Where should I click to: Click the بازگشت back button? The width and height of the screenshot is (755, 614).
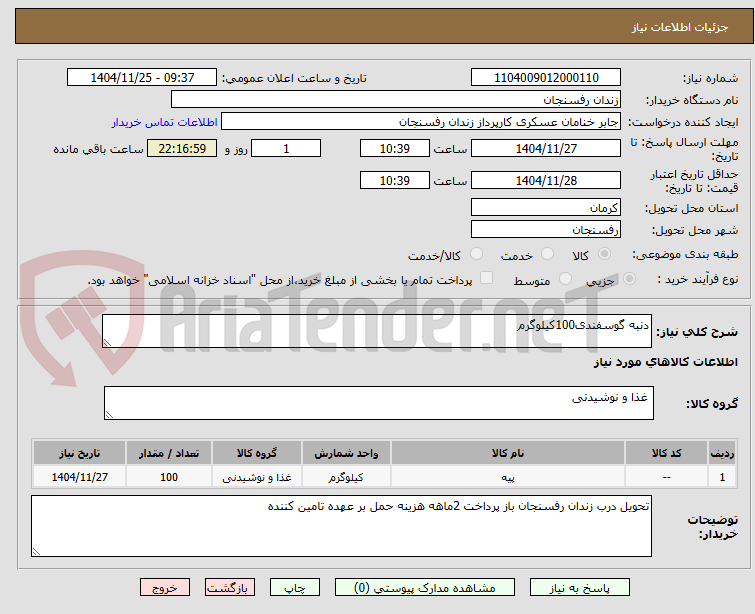(x=230, y=588)
